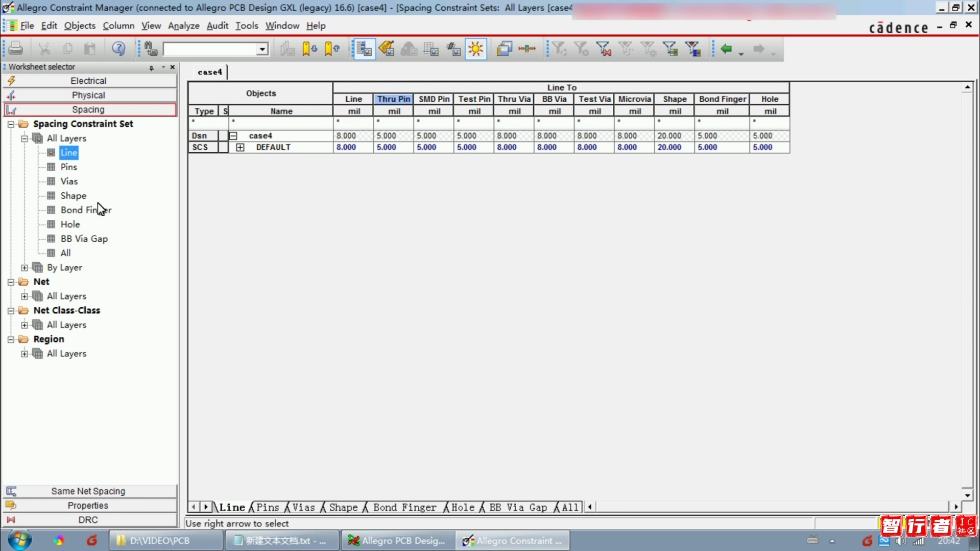Click the green back arrow
Screen dimensions: 980x551
[x=726, y=49]
